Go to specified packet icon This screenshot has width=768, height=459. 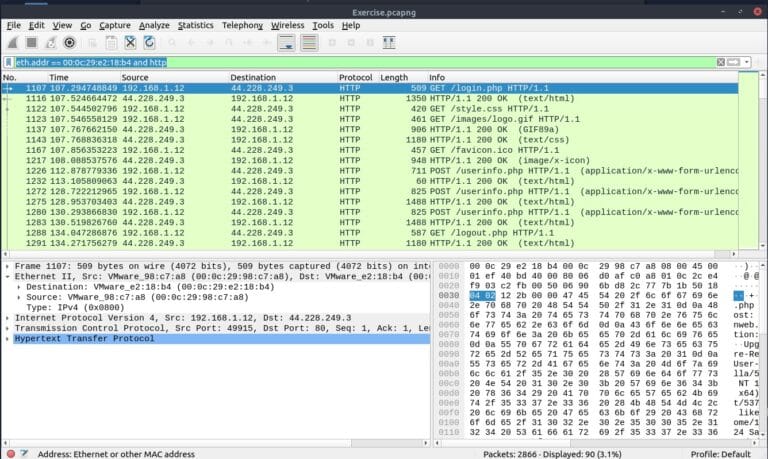(229, 43)
